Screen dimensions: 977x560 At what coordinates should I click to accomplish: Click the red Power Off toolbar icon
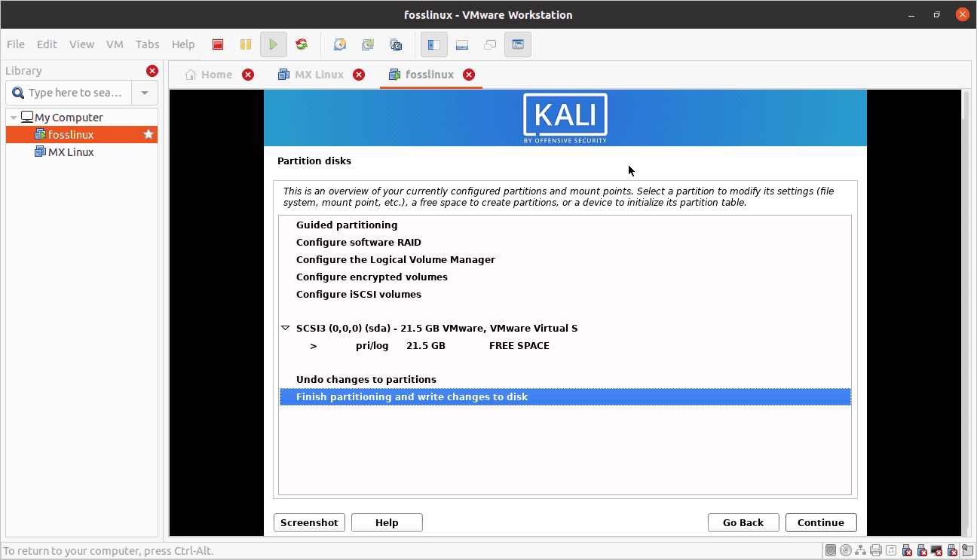(x=218, y=44)
